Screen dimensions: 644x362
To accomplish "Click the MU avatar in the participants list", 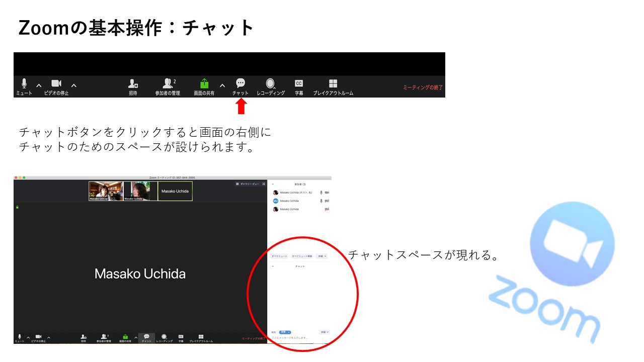I will pyautogui.click(x=276, y=201).
